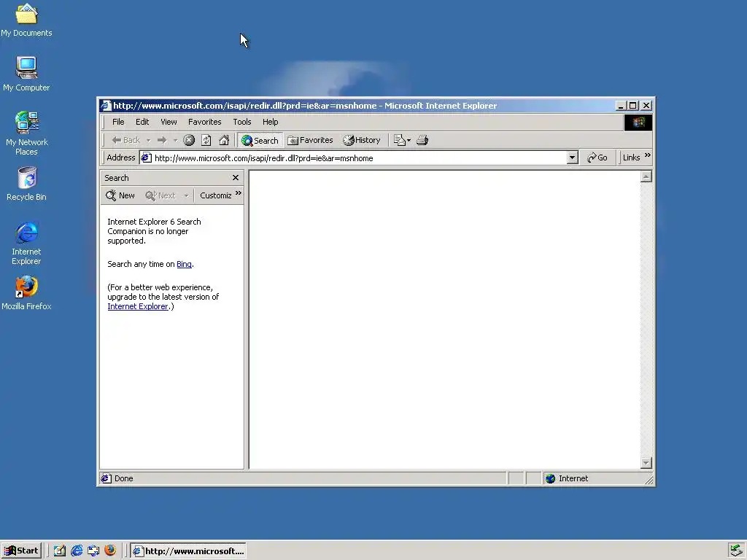The image size is (747, 560).
Task: Click the network system tray icon
Action: pos(737,551)
